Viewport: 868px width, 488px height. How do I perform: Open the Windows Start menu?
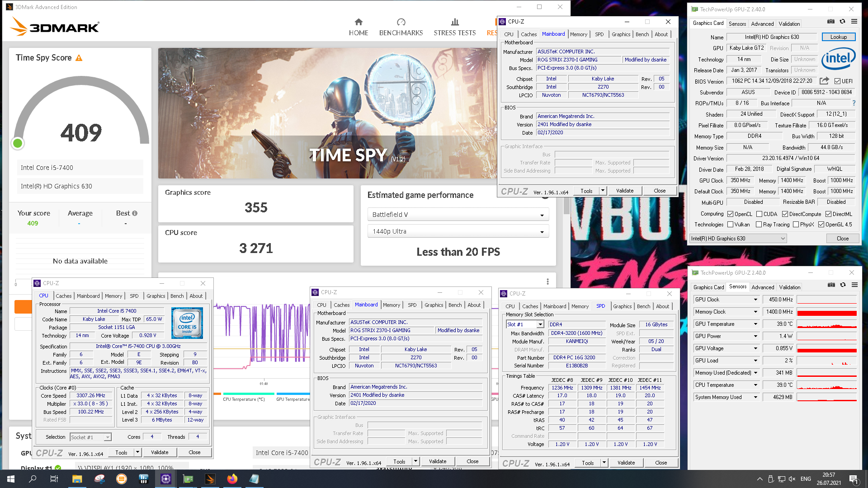pos(11,479)
